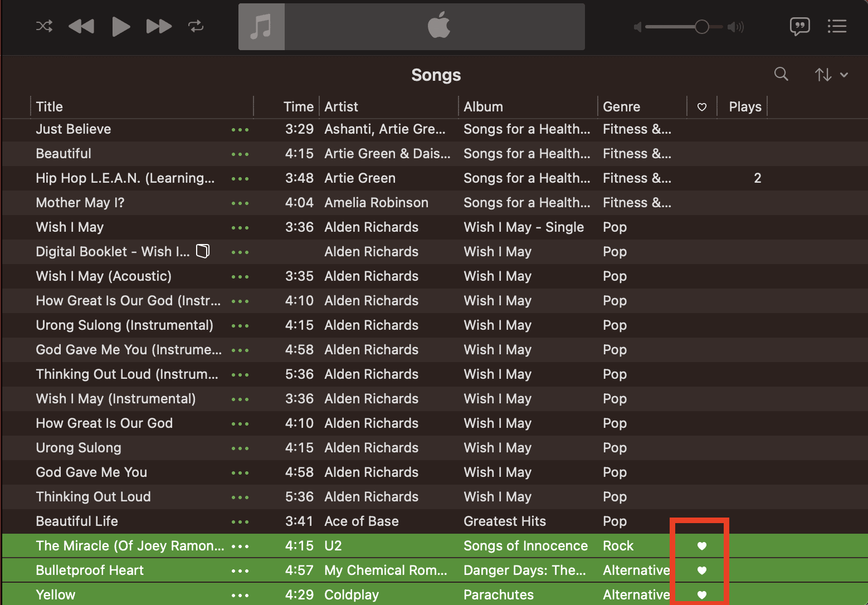This screenshot has height=605, width=868.
Task: Open more options for Just Believe
Action: (240, 130)
